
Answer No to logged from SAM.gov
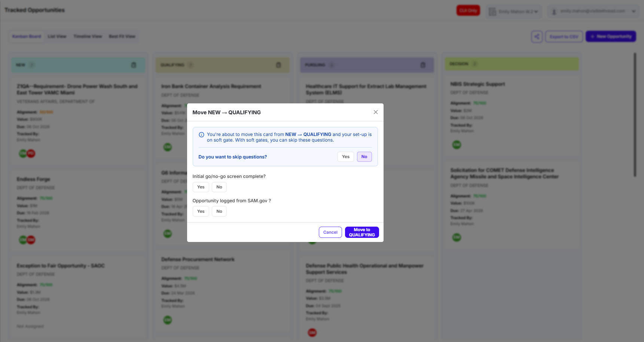click(x=219, y=211)
